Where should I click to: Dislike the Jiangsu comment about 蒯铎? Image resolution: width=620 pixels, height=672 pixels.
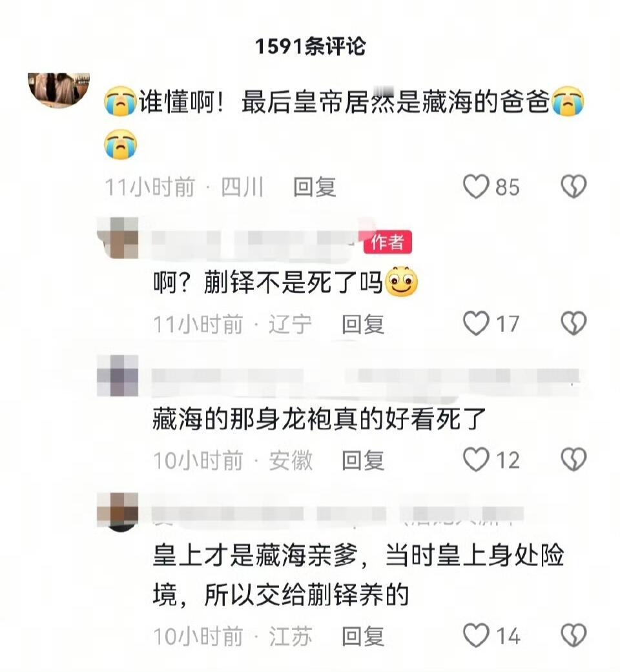pos(573,636)
